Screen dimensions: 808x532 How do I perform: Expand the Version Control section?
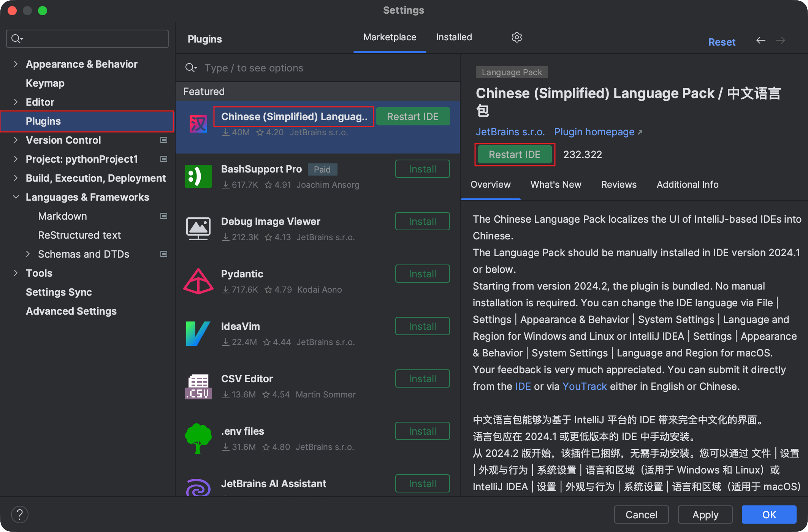tap(16, 140)
